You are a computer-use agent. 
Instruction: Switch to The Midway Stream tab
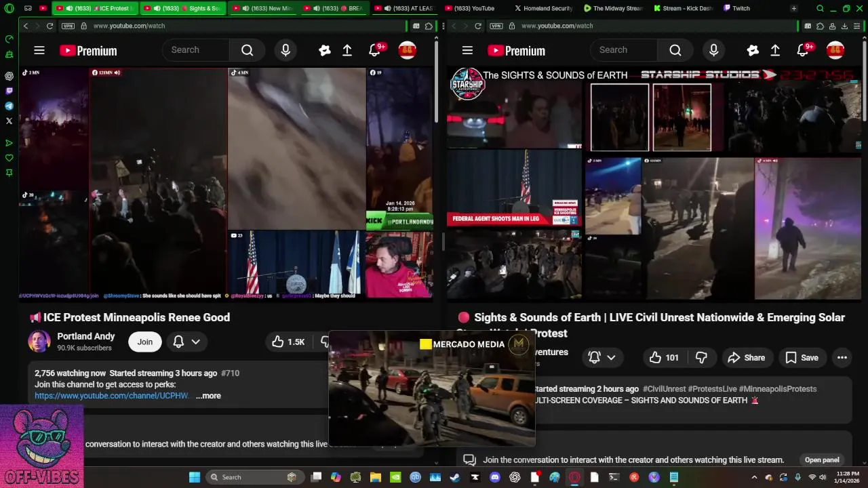point(613,9)
